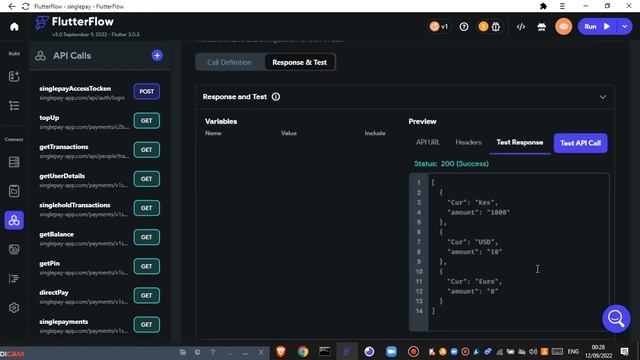The height and width of the screenshot is (360, 640).
Task: Open Chrome from the taskbar
Action: coord(303,351)
